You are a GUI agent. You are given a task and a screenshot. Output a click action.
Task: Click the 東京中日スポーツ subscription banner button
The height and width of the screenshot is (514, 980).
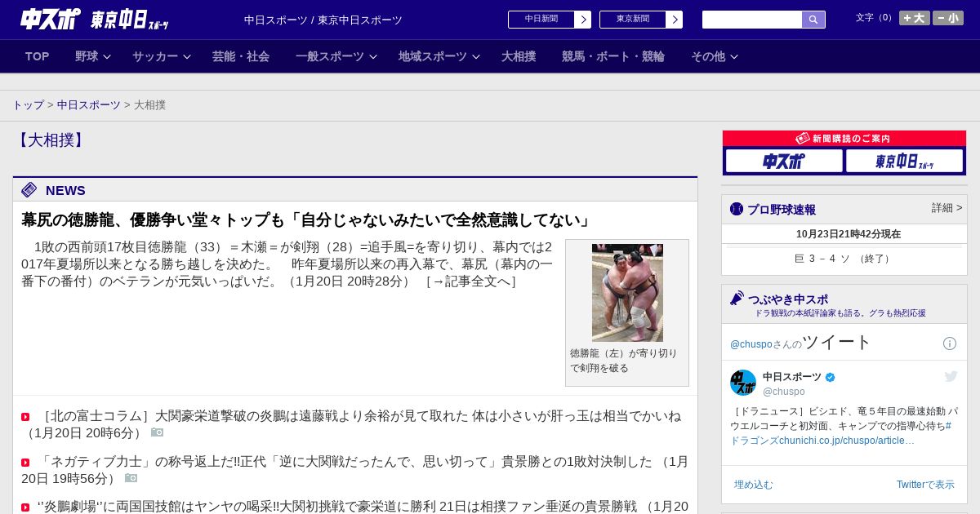[904, 161]
